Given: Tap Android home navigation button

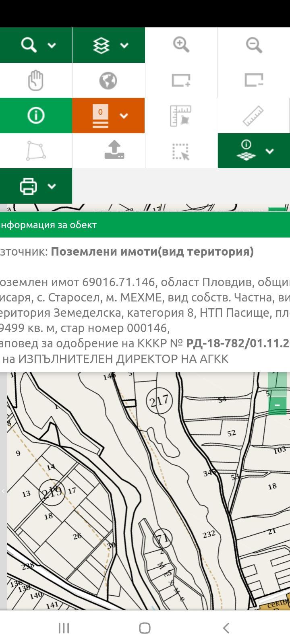Looking at the screenshot, I should tap(145, 628).
